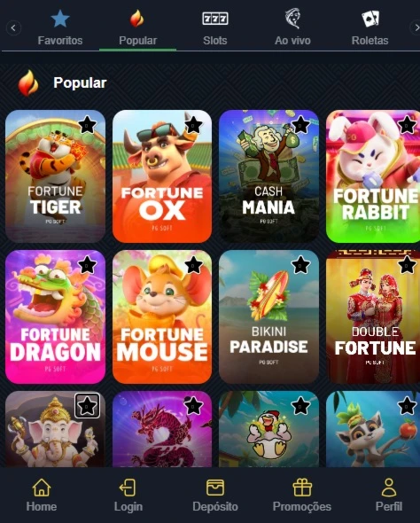The image size is (420, 523).
Task: Toggle favorite star on Fortune Tiger
Action: [88, 125]
